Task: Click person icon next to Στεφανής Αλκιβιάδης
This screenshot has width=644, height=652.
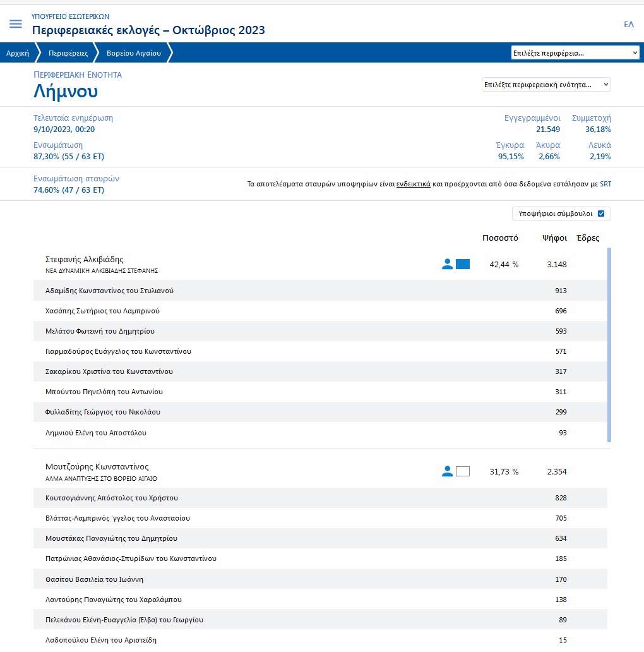Action: pos(447,264)
